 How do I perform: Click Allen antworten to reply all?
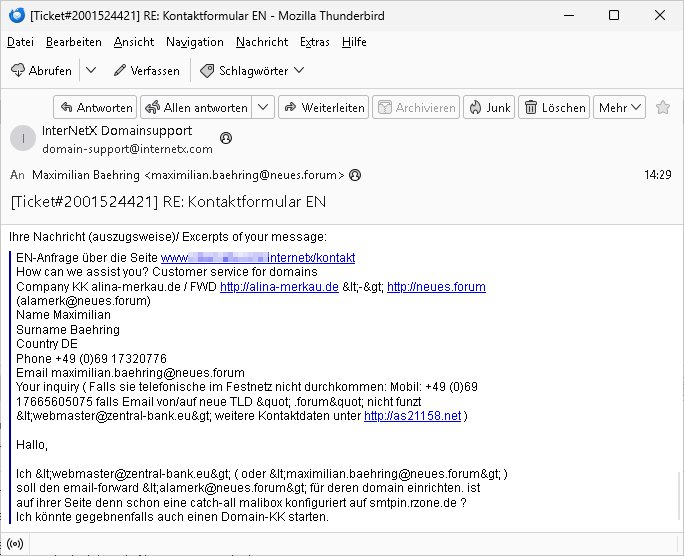[x=195, y=108]
